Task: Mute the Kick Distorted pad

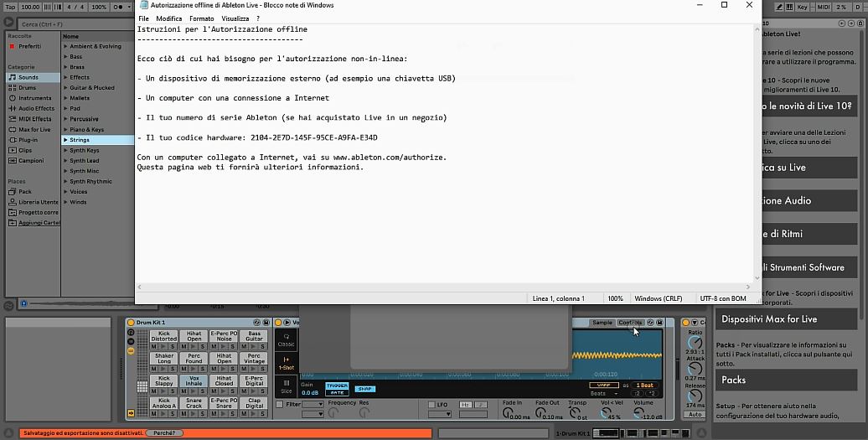Action: [154, 346]
